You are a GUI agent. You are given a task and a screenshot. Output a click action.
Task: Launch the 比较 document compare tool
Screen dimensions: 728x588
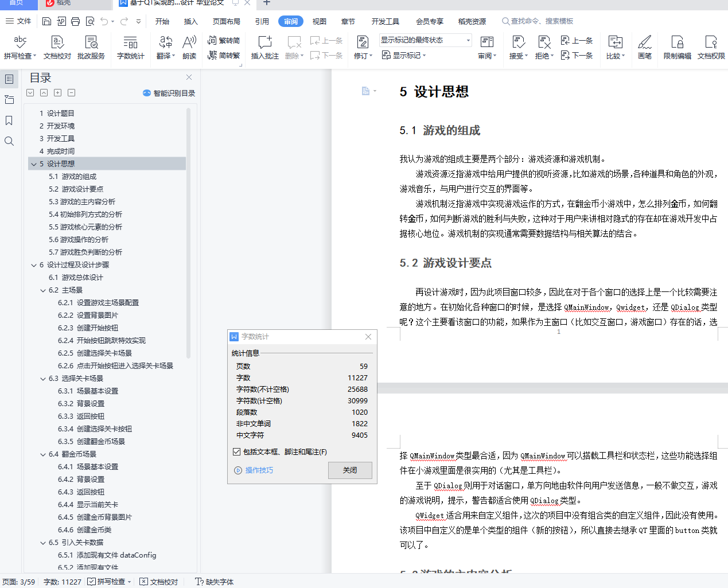point(615,46)
